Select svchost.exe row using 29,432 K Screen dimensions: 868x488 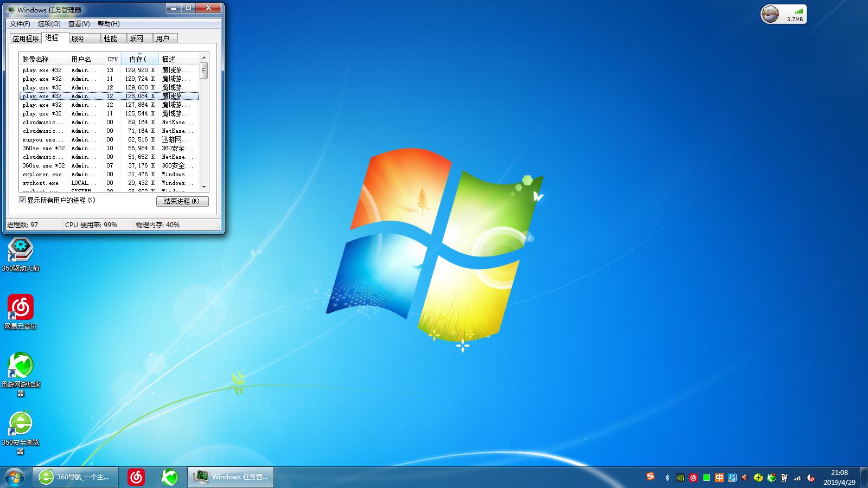point(109,183)
